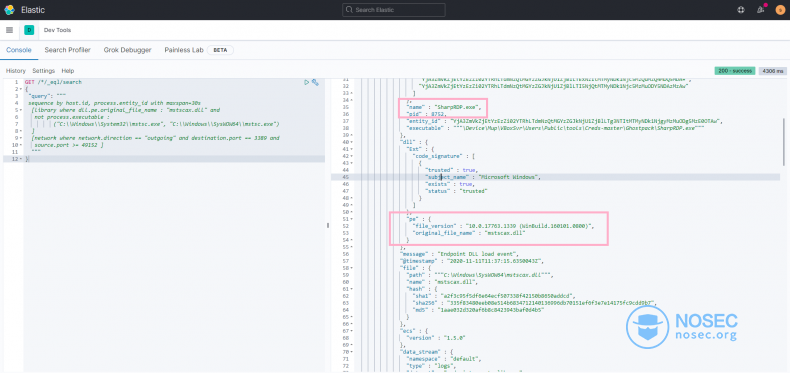This screenshot has width=790, height=373.
Task: Click the "md5" hash line
Action: tap(478, 310)
